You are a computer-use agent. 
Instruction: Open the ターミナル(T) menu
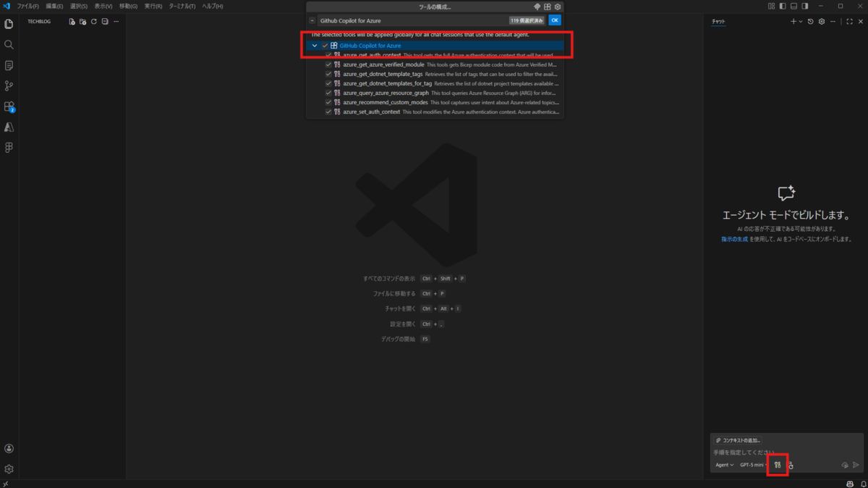182,6
